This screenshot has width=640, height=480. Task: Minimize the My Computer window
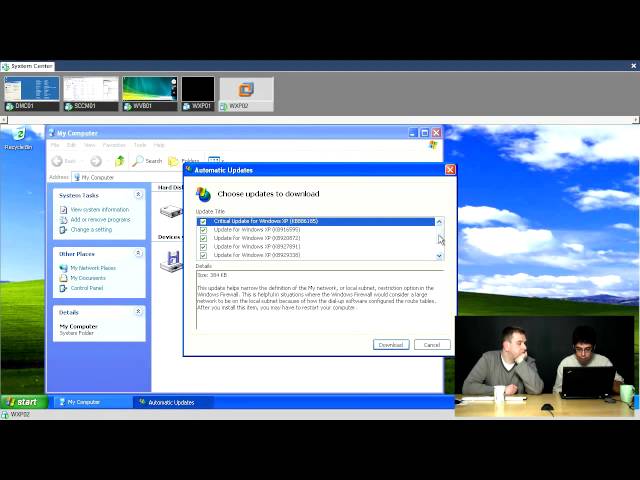pos(413,133)
